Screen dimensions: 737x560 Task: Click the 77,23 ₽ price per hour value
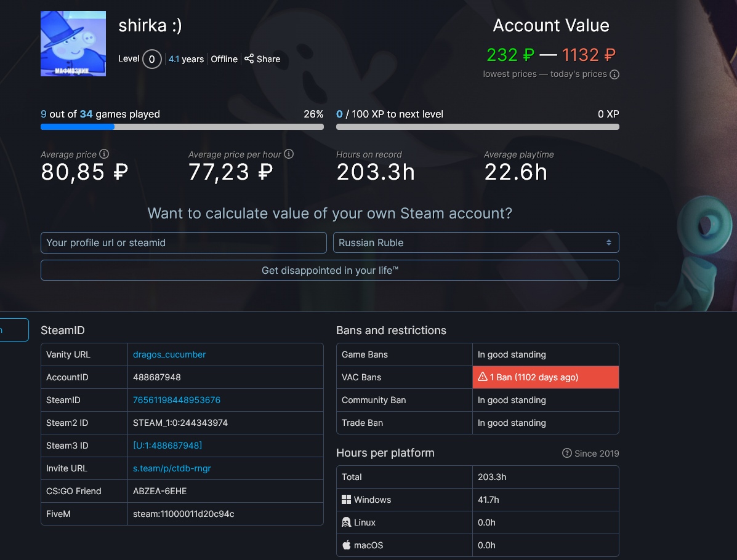231,172
